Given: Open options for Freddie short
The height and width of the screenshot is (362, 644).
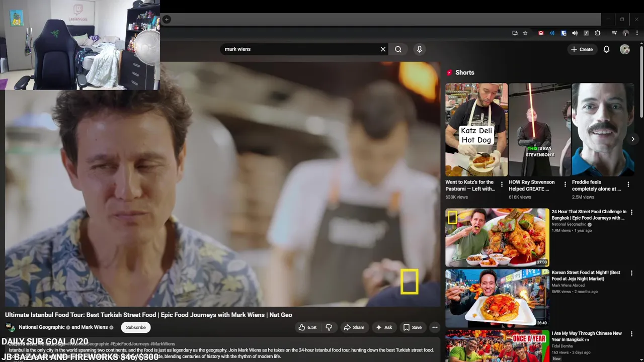Looking at the screenshot, I should 628,185.
